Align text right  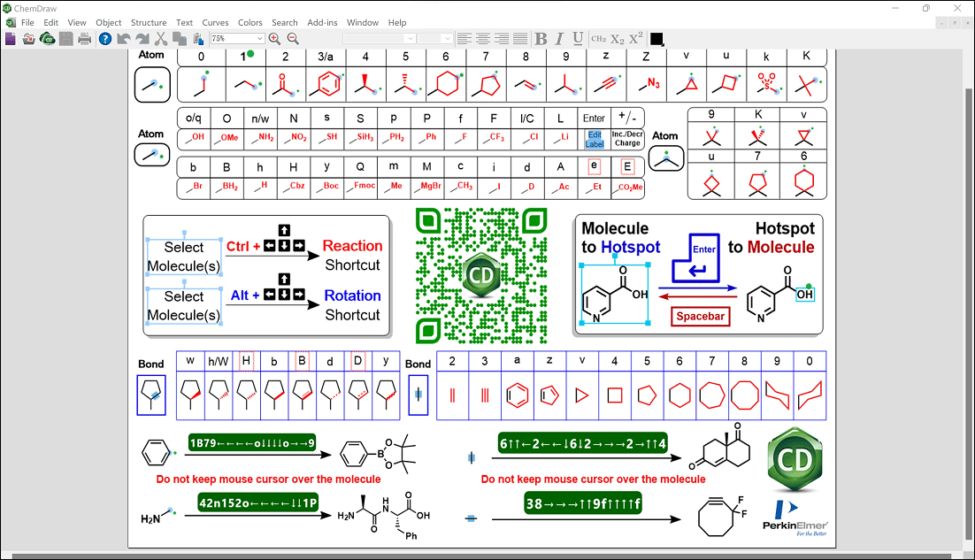tap(501, 39)
